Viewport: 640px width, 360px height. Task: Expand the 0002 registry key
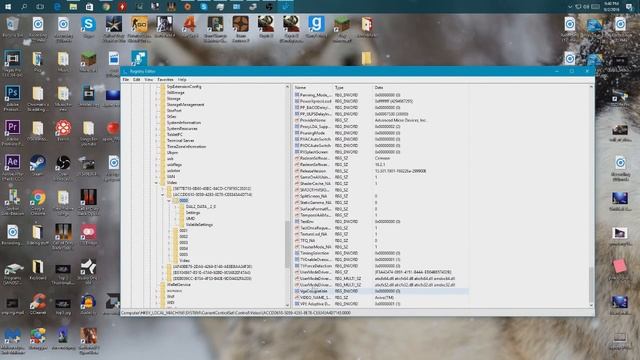169,236
